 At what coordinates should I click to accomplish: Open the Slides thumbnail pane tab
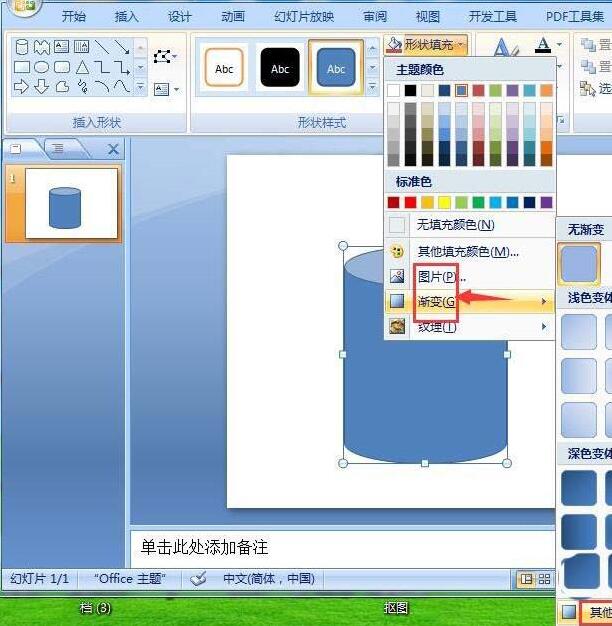point(17,149)
